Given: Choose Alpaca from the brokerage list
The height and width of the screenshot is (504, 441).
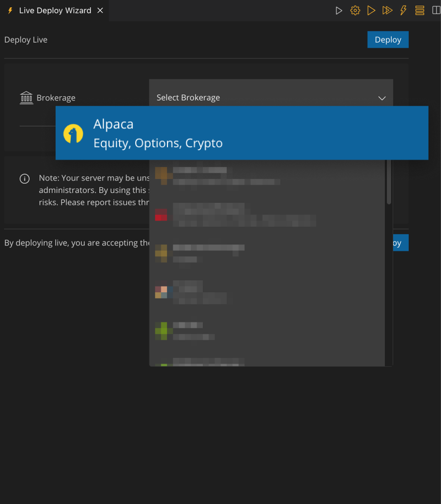Looking at the screenshot, I should point(241,133).
